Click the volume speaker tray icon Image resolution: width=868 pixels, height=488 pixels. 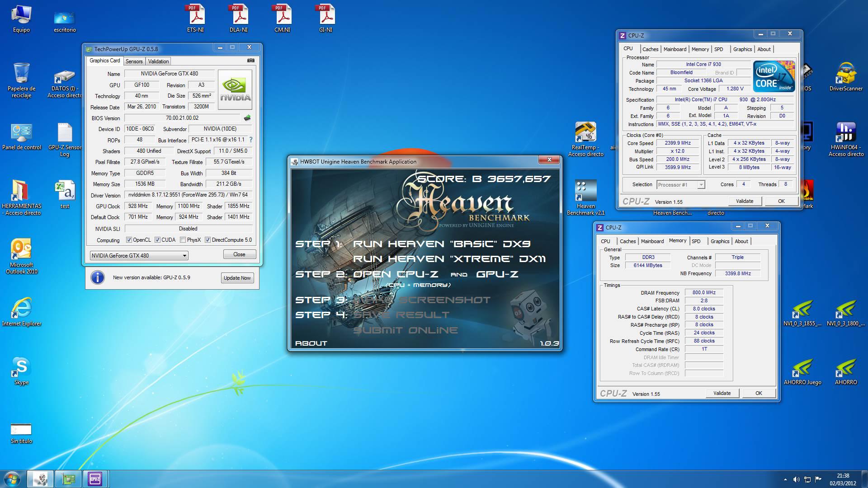[x=796, y=479]
